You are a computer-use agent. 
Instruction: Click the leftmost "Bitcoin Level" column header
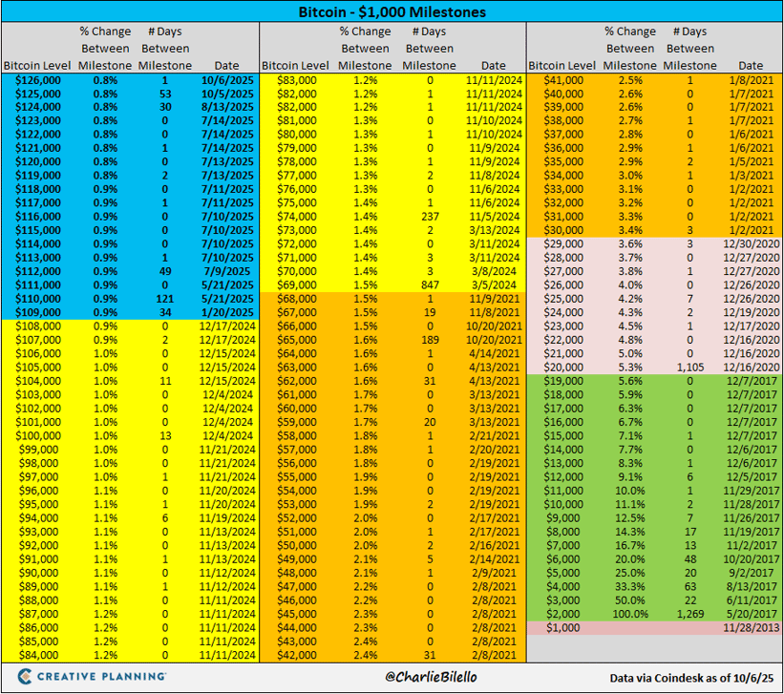(x=35, y=65)
